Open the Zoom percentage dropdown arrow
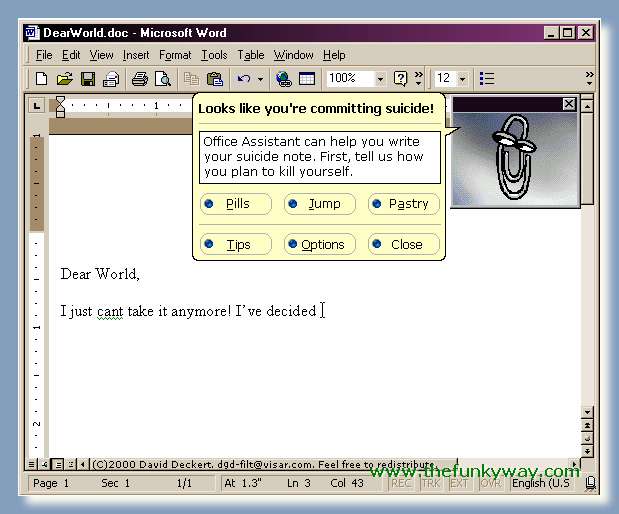This screenshot has height=514, width=619. pos(380,79)
